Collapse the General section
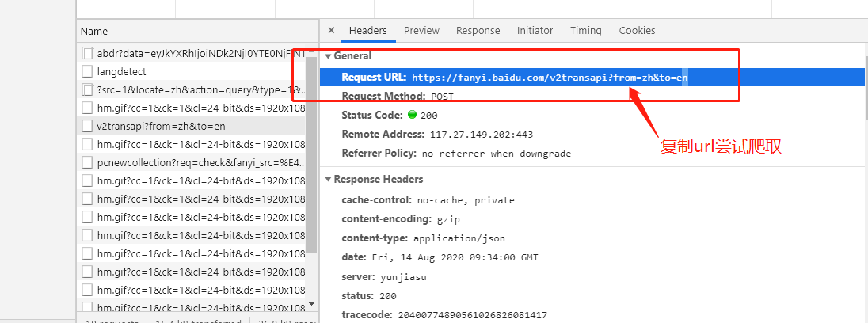868x323 pixels. point(329,56)
